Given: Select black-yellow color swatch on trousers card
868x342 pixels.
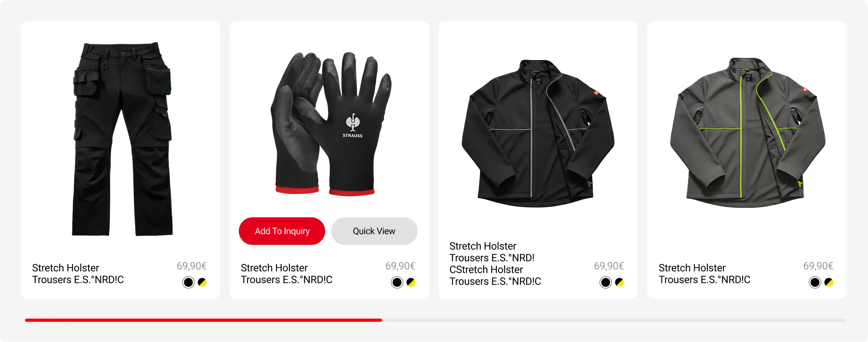Looking at the screenshot, I should click(202, 282).
